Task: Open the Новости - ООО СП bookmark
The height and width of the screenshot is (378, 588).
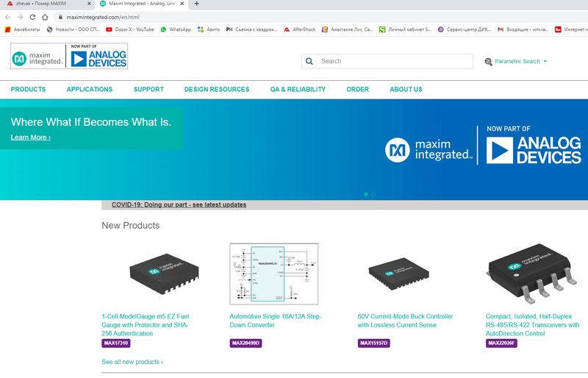Action: tap(73, 29)
